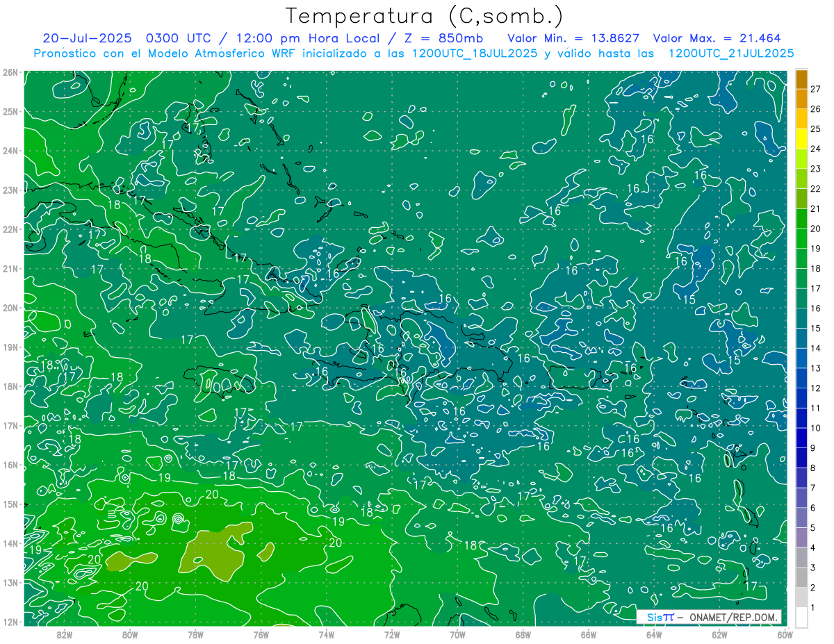Click the "ONAMET/REP.DOM." credit label
The width and height of the screenshot is (834, 644).
pyautogui.click(x=735, y=617)
